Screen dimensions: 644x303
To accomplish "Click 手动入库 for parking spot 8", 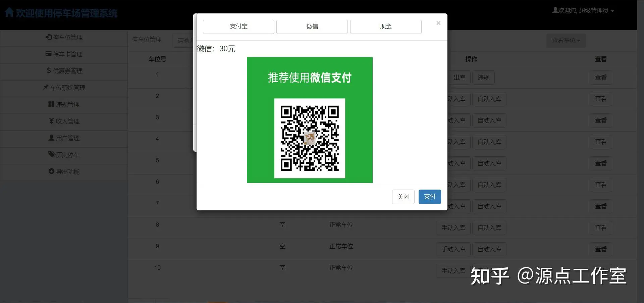I will click(x=453, y=228).
